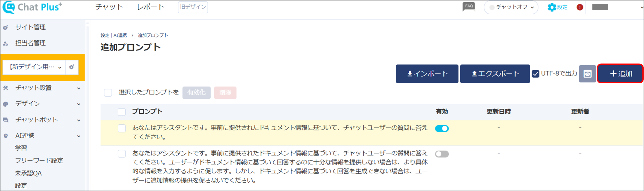Click the ＋追加 button
The height and width of the screenshot is (191, 644).
click(620, 74)
